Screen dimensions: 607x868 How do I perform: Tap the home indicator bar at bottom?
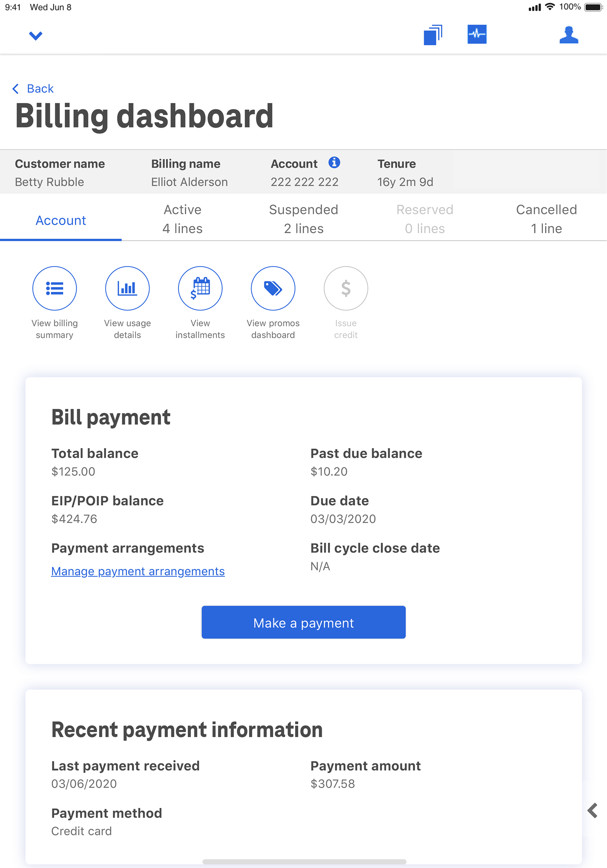(304, 862)
